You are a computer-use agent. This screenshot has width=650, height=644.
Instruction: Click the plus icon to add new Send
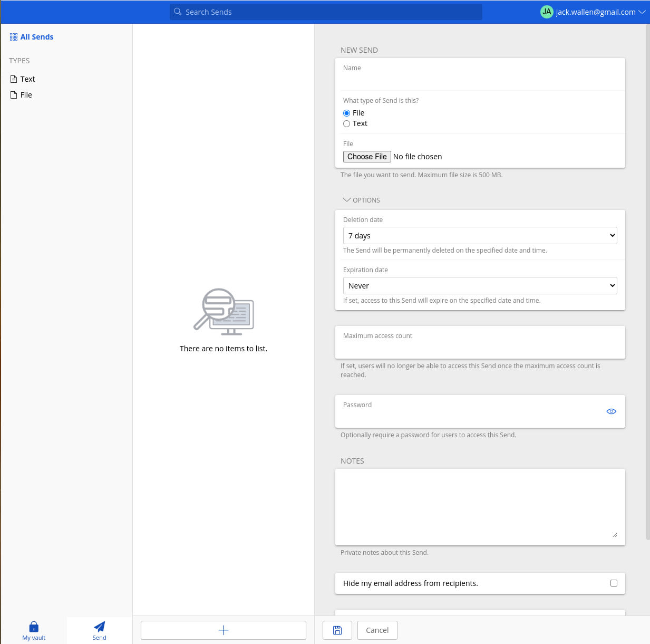tap(223, 630)
